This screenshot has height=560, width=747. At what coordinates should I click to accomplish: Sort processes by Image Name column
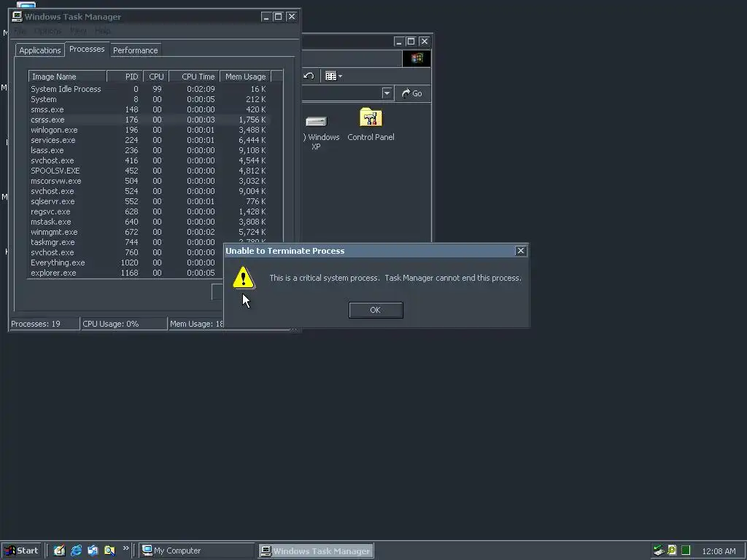(67, 77)
